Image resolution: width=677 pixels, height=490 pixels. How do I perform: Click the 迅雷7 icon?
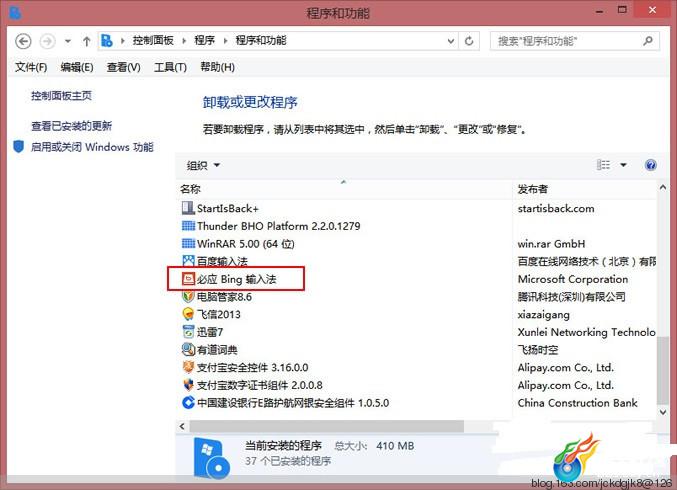[x=188, y=332]
